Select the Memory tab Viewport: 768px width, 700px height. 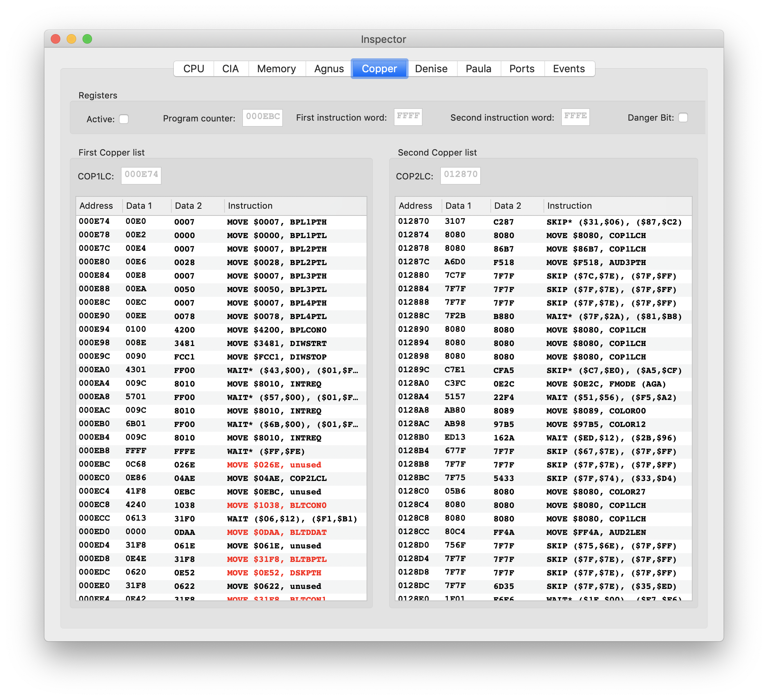(x=276, y=69)
